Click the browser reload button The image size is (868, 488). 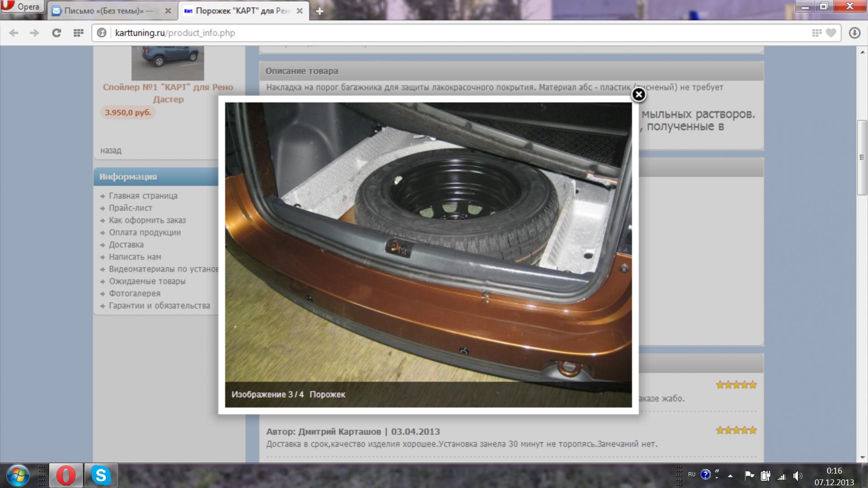click(x=57, y=33)
